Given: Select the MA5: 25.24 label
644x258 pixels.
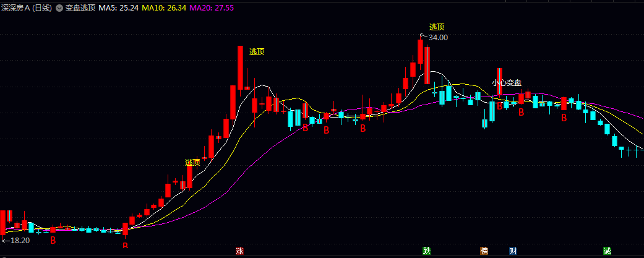Looking at the screenshot, I should (x=118, y=8).
